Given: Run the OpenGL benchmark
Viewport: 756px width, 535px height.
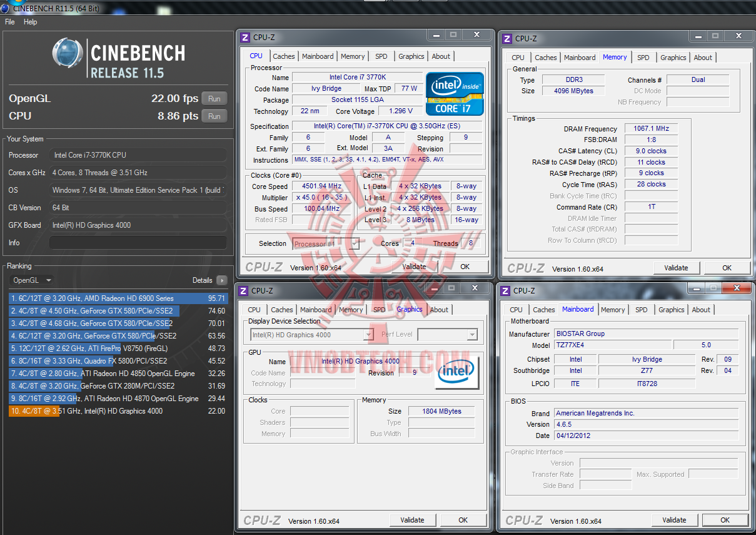Looking at the screenshot, I should [x=214, y=99].
